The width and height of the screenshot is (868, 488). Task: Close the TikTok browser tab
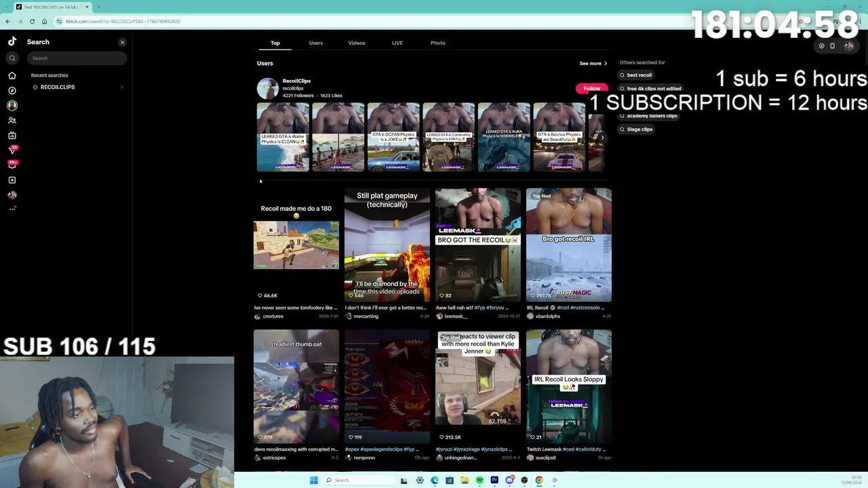[87, 7]
